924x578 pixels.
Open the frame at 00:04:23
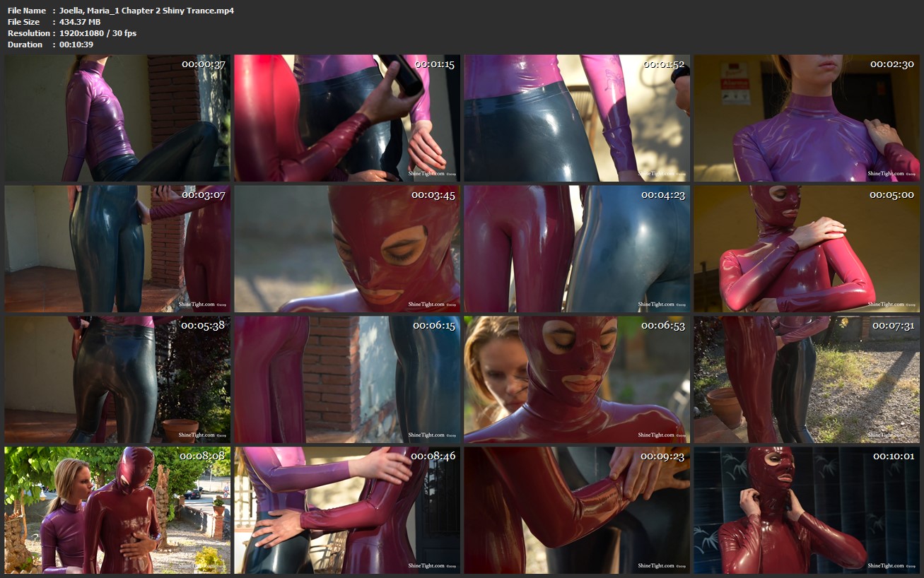point(577,249)
